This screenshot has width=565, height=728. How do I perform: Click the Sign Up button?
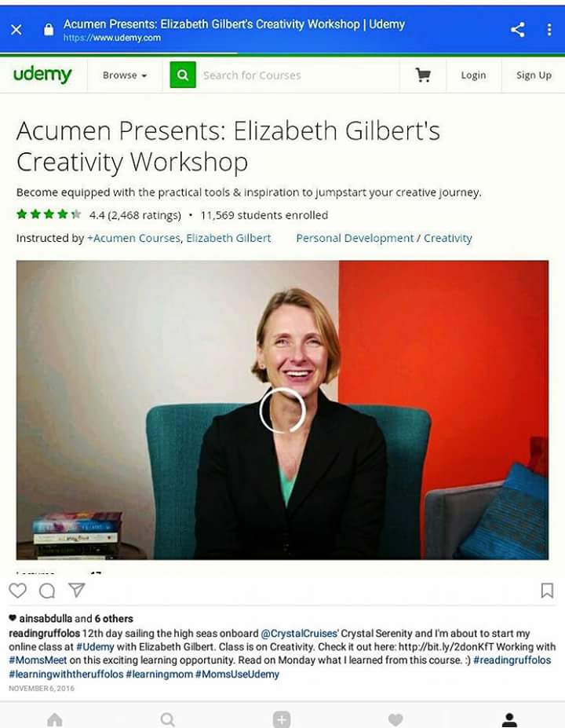tap(534, 75)
